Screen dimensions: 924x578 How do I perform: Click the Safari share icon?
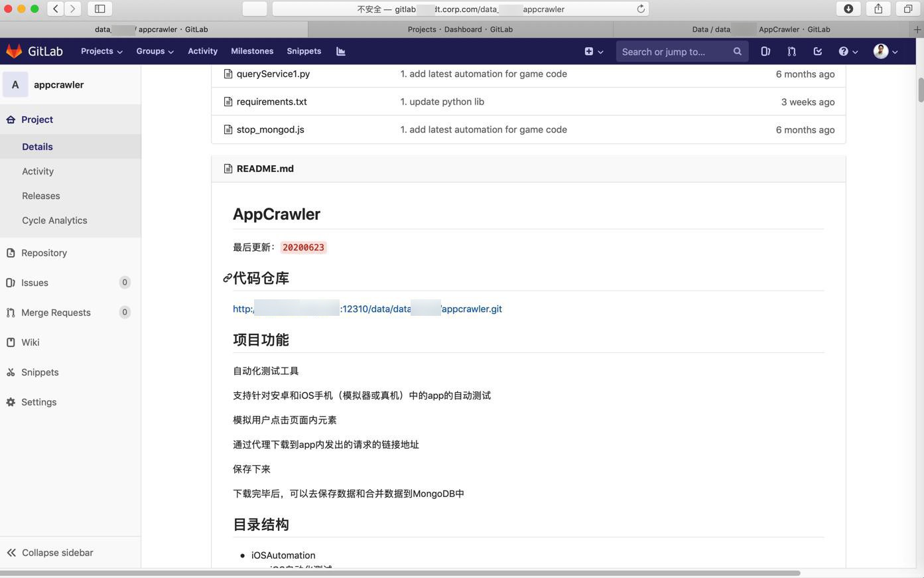tap(878, 9)
